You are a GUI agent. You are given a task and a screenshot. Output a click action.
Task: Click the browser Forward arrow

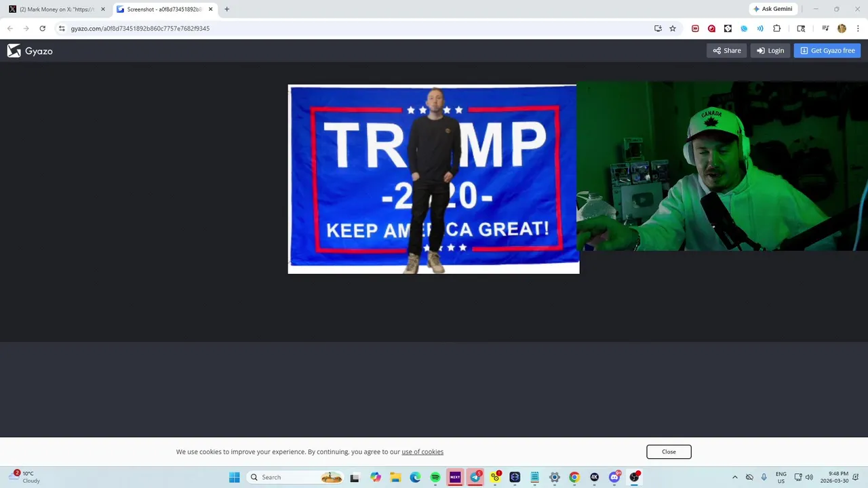pyautogui.click(x=26, y=28)
